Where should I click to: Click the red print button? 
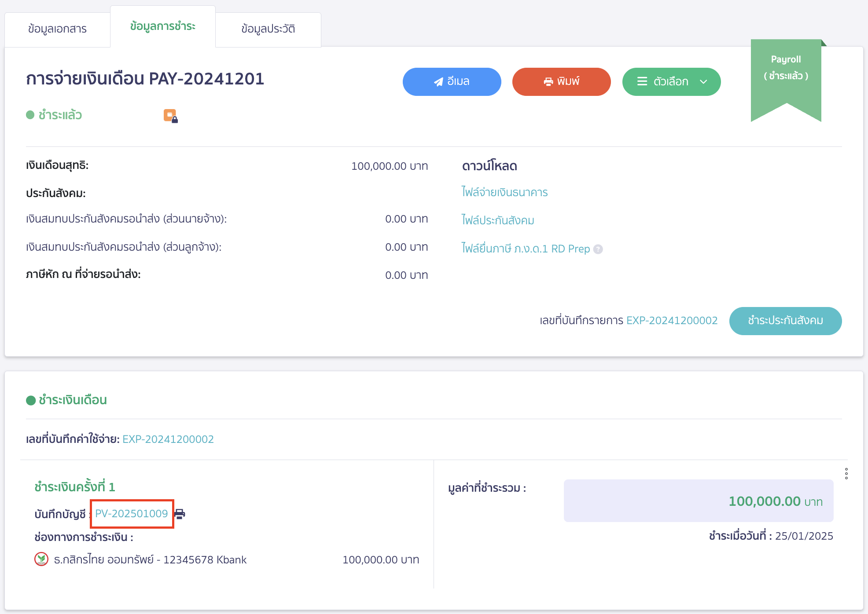561,82
